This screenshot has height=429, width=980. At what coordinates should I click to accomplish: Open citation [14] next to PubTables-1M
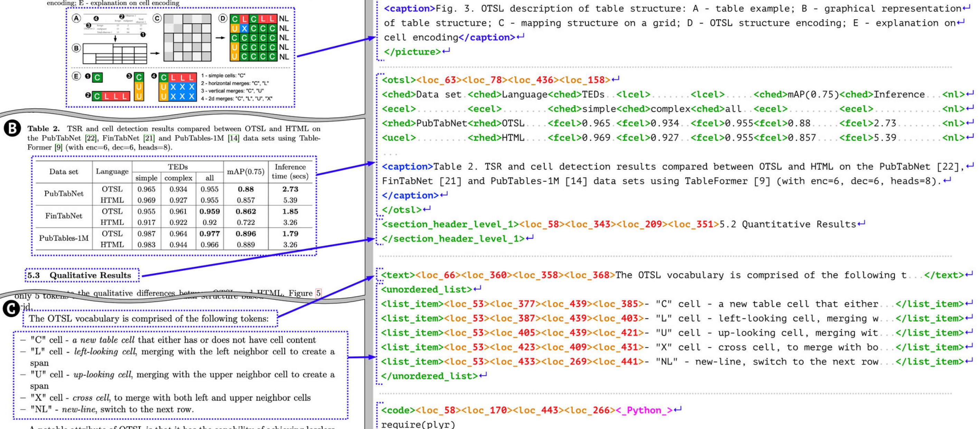coord(233,138)
